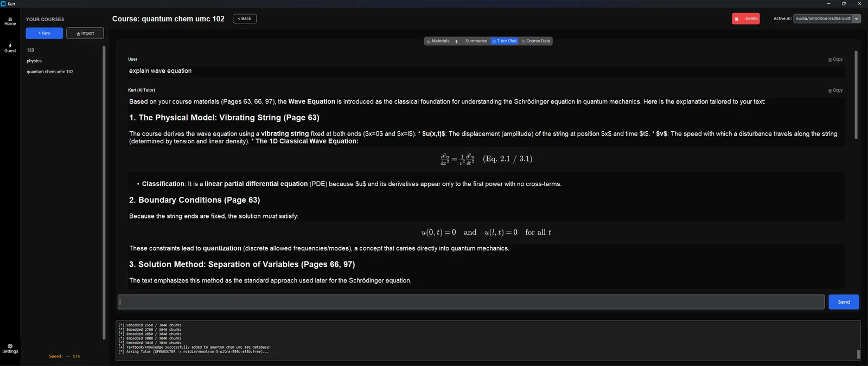Click the wave equation formula (Eq. 2.1 / 3.1)

click(486, 159)
